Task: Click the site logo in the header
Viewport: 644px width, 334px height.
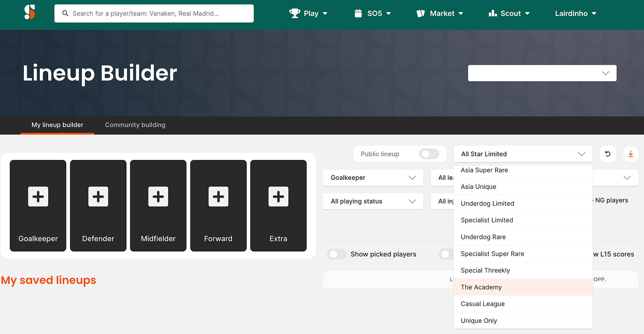Action: coord(30,13)
